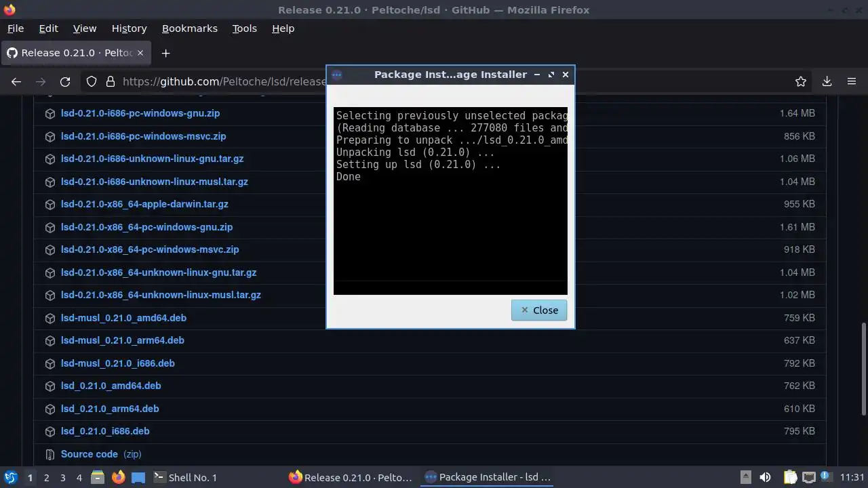This screenshot has height=488, width=868.
Task: Download lsd-0.21.0-x86_64-unknown-linux-gnu.tar.gz
Action: click(x=159, y=272)
